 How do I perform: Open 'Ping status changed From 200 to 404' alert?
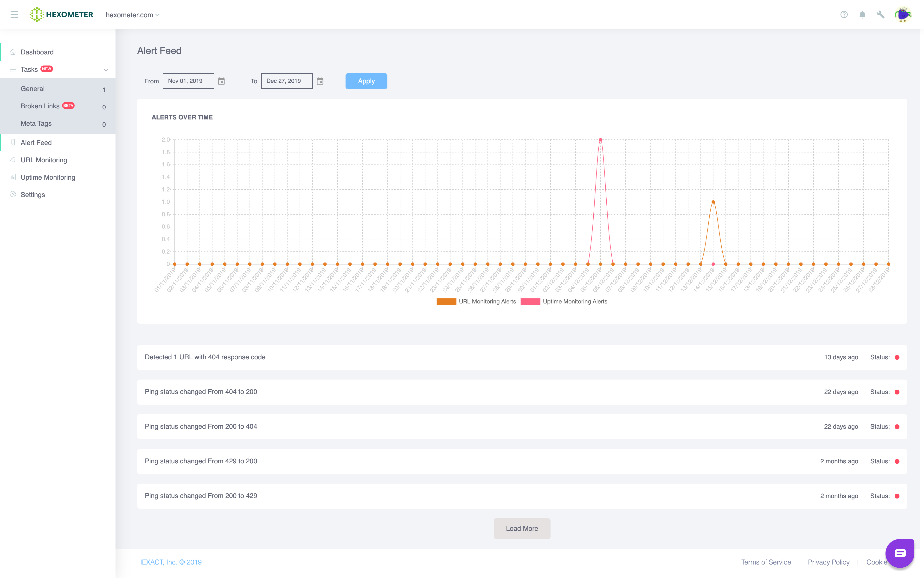(x=522, y=427)
